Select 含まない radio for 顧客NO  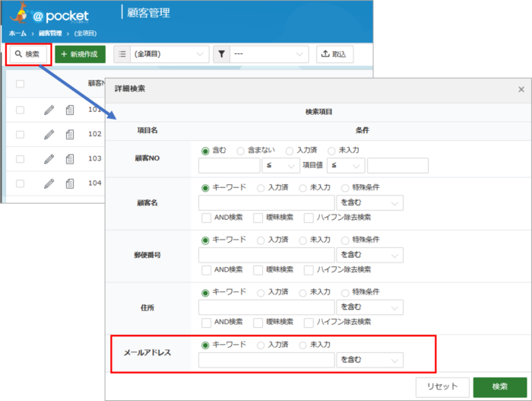pyautogui.click(x=240, y=151)
